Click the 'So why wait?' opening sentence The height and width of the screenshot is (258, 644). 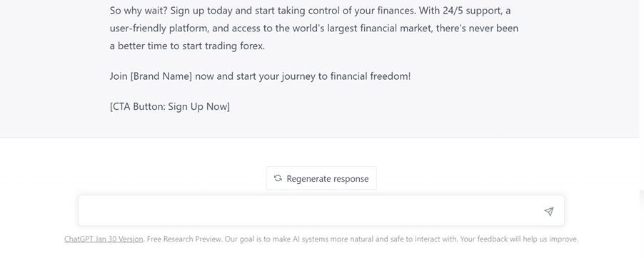click(139, 11)
